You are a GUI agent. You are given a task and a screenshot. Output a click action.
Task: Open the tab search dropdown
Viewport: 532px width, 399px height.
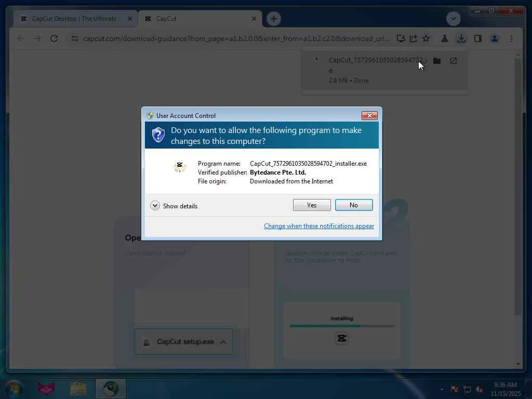[453, 19]
